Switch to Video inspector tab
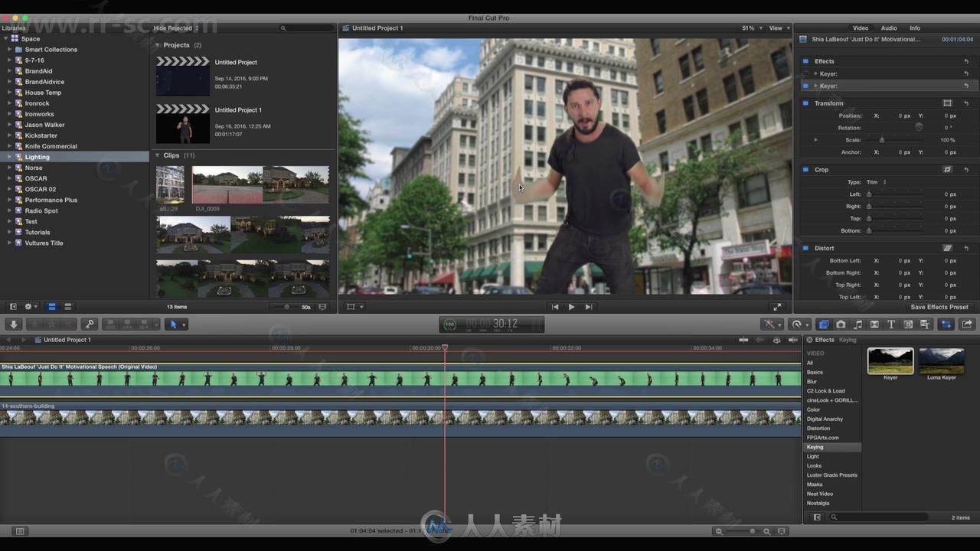The height and width of the screenshot is (551, 980). tap(861, 28)
